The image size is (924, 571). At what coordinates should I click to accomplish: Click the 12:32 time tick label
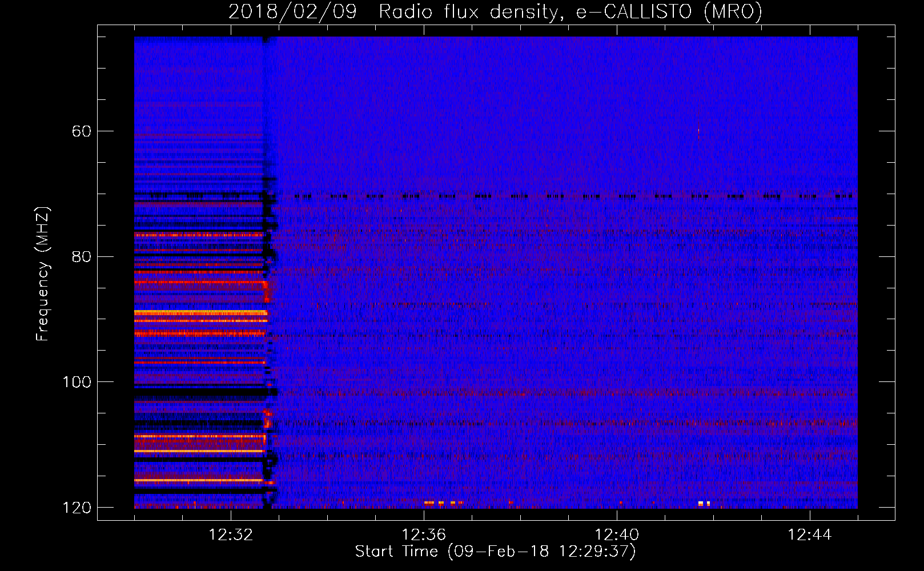[231, 535]
